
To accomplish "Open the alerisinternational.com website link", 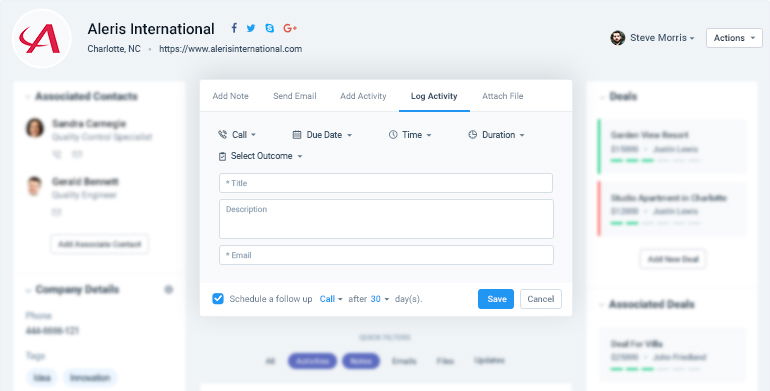I will [x=230, y=49].
